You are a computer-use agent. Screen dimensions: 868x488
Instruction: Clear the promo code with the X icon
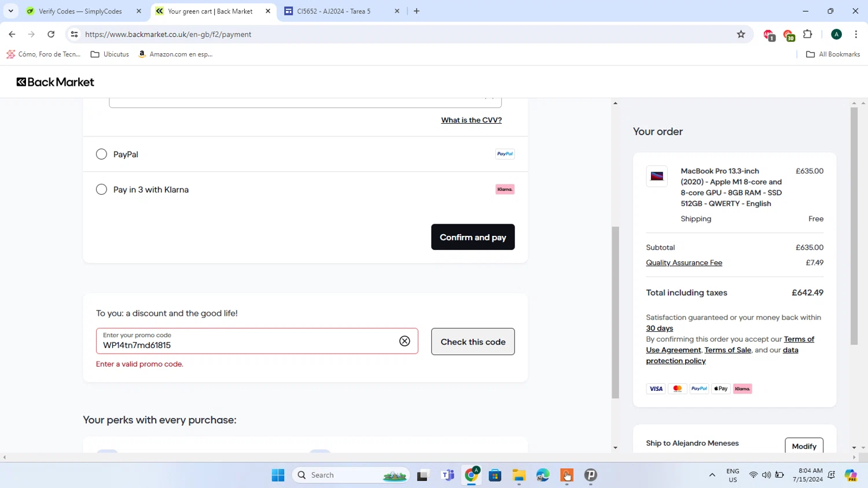(404, 341)
